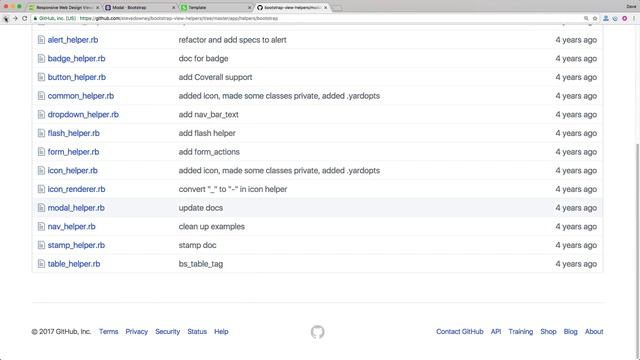The height and width of the screenshot is (360, 640).
Task: Click the file icon beside button_helper.rb
Action: pos(41,77)
